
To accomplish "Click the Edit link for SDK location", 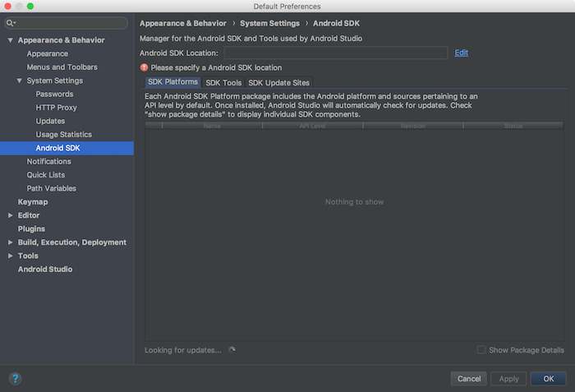I will (461, 53).
